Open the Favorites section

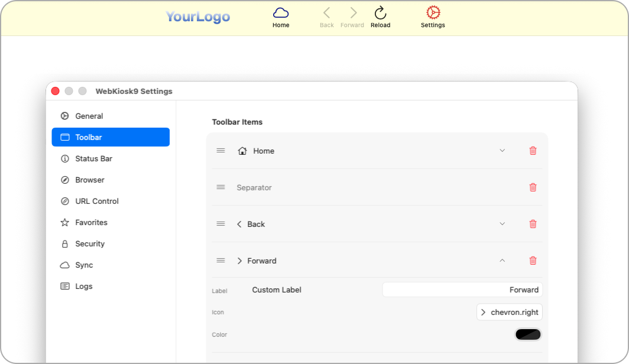click(91, 222)
